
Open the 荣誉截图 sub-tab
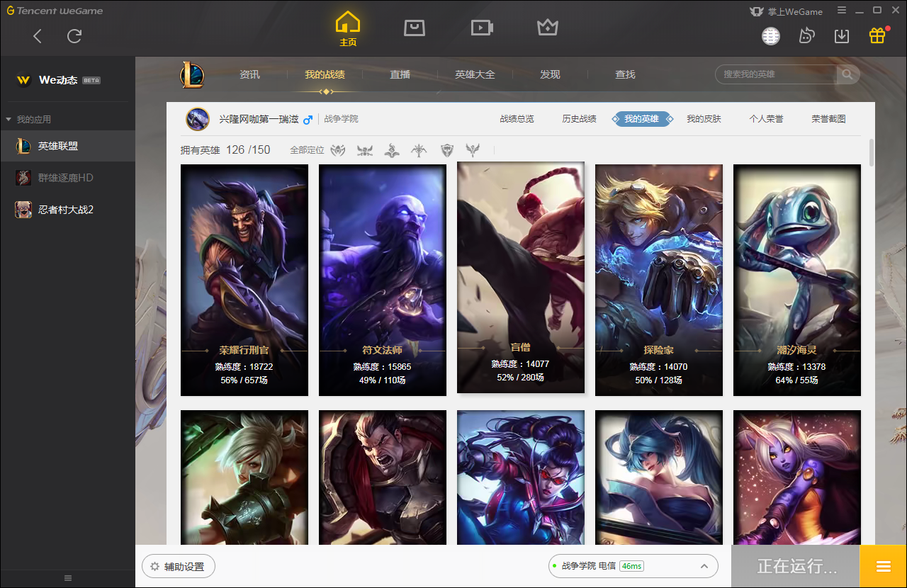tap(829, 119)
